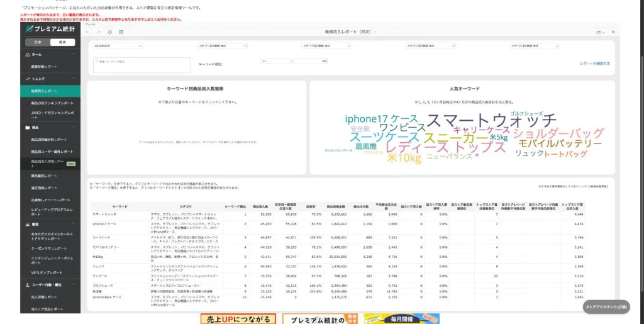Collapse the ユーザー行動・属性 section chevron
The height and width of the screenshot is (324, 644).
coord(73,284)
